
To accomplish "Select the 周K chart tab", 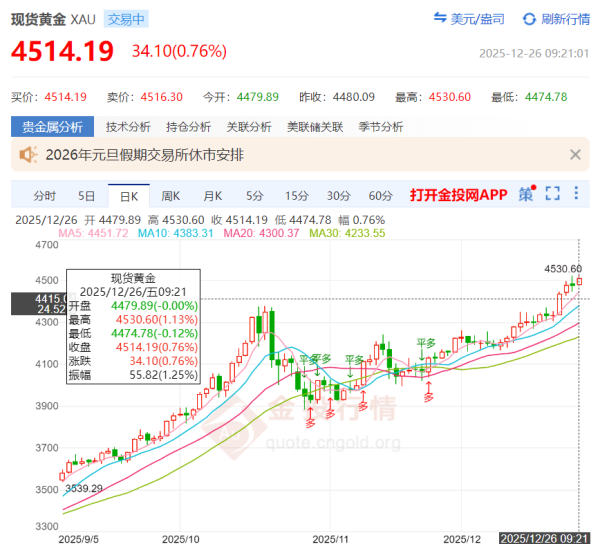I will 171,196.
